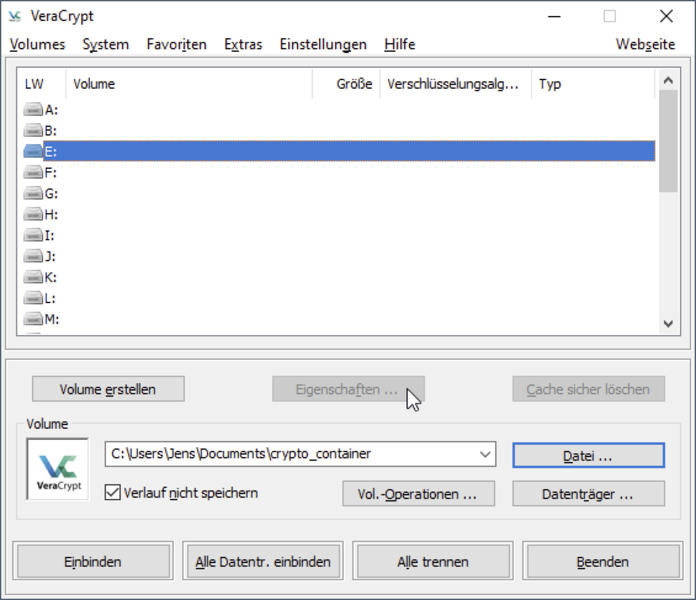Open the Volumes menu
The image size is (696, 600).
click(x=37, y=44)
